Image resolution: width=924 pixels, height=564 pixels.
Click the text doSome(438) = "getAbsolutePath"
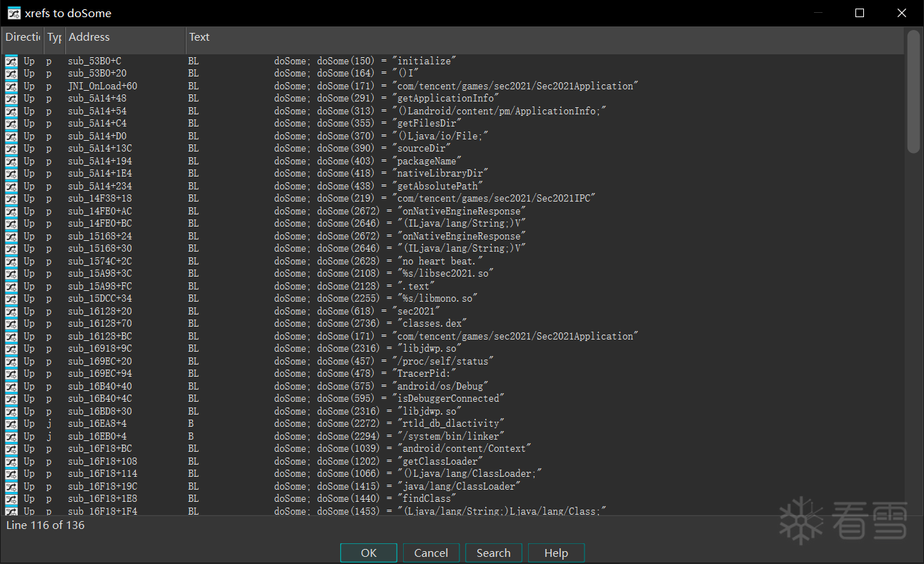coord(400,187)
